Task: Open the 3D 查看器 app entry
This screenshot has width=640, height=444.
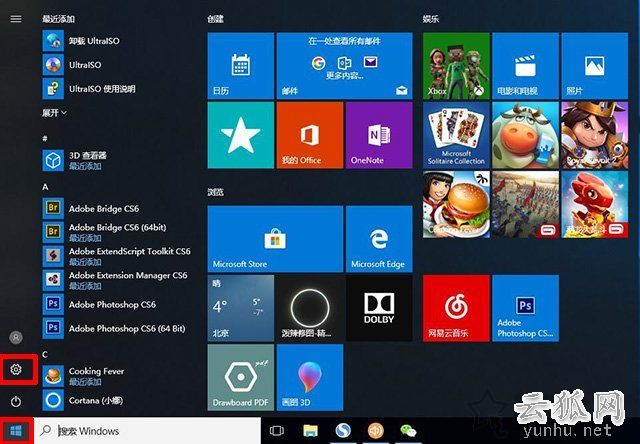Action: pyautogui.click(x=118, y=160)
